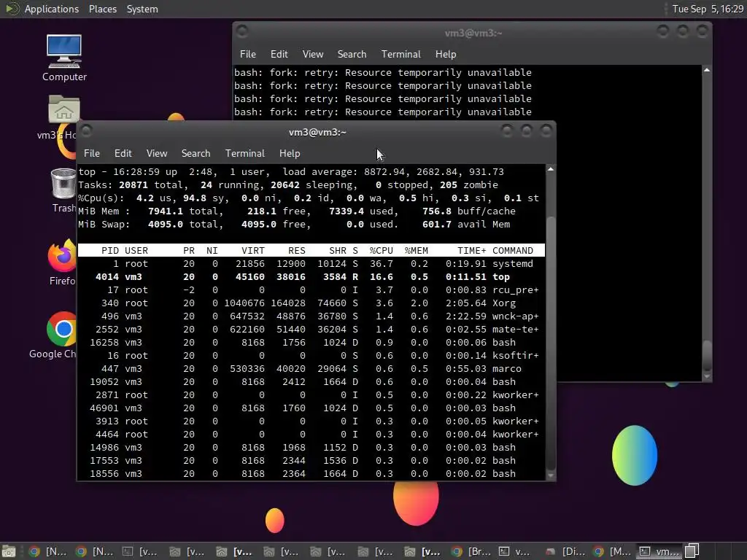This screenshot has width=747, height=560.
Task: Click the bold 'top' process row PID 4014
Action: point(311,277)
